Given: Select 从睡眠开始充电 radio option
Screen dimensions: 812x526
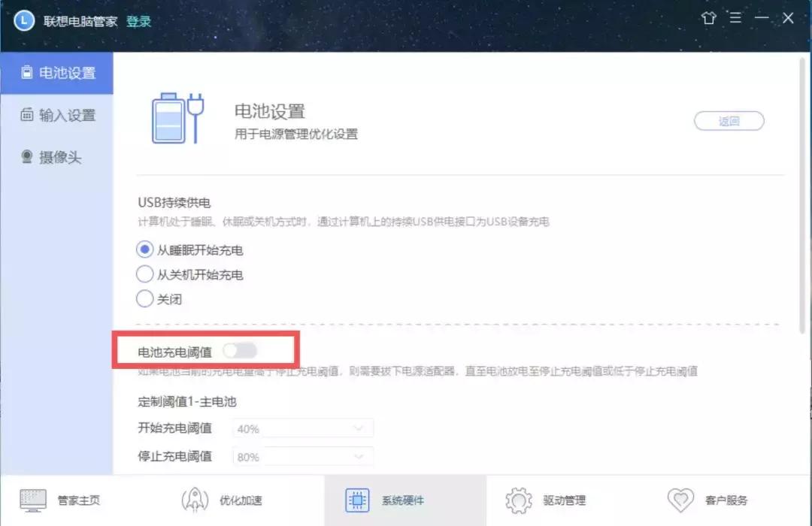Looking at the screenshot, I should [x=144, y=249].
